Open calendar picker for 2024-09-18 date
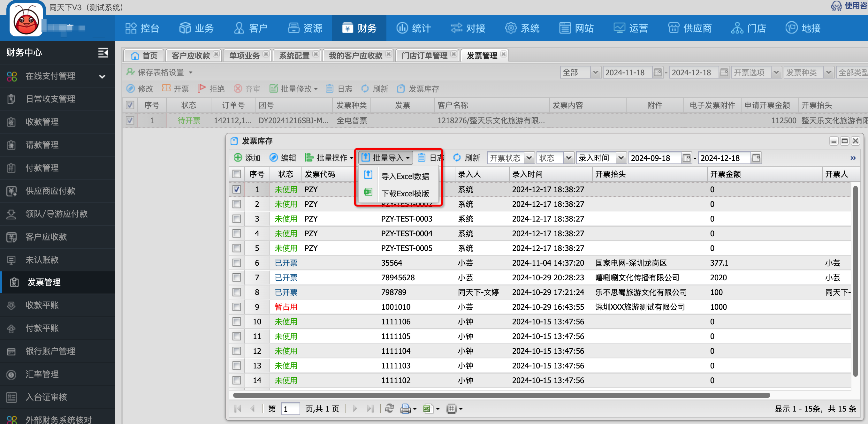 click(x=686, y=158)
